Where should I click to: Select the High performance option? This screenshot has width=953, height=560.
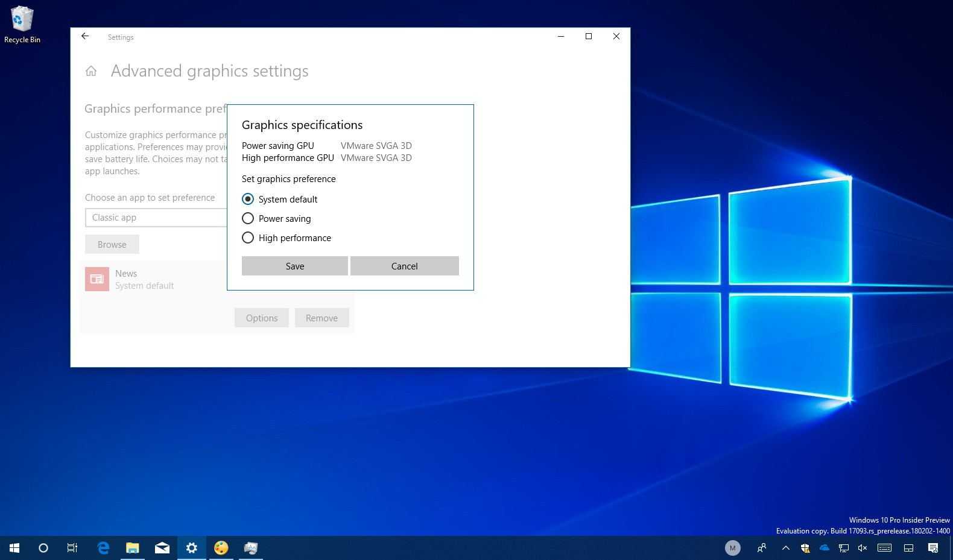(x=248, y=238)
